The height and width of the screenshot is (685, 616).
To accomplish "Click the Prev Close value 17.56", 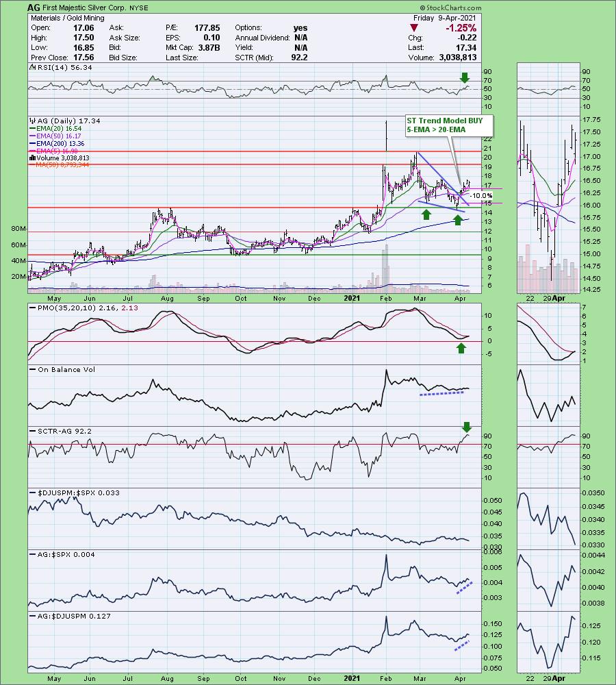I will [x=83, y=58].
